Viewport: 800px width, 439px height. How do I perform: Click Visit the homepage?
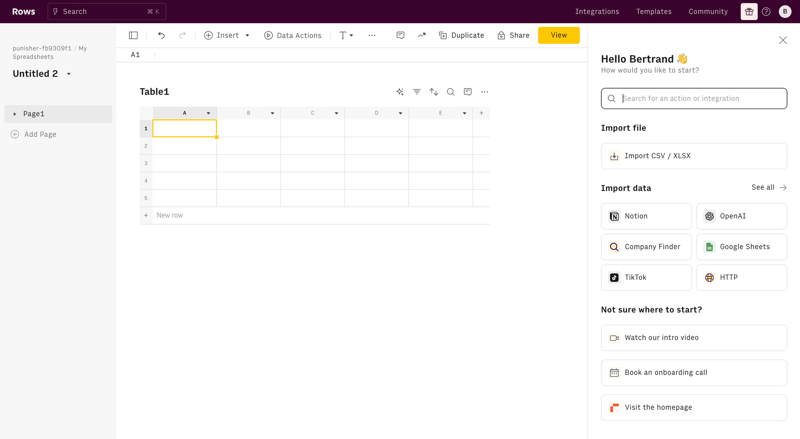pos(694,407)
